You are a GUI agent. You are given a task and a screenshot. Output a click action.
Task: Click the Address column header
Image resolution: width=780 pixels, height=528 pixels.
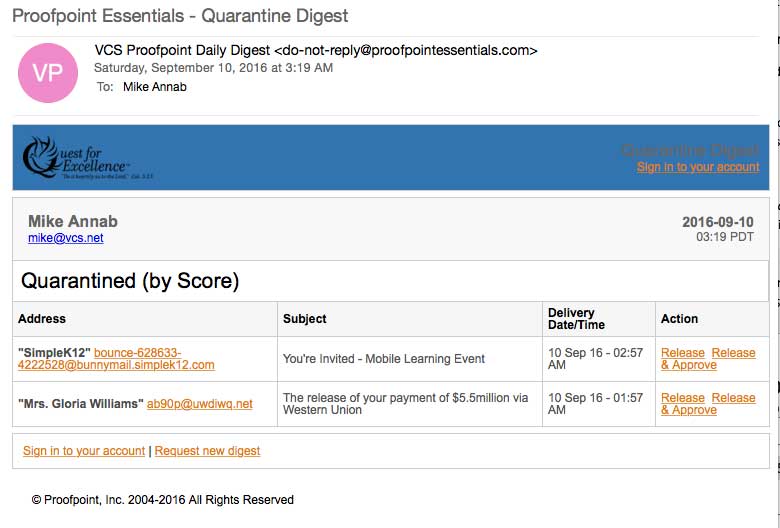point(42,319)
